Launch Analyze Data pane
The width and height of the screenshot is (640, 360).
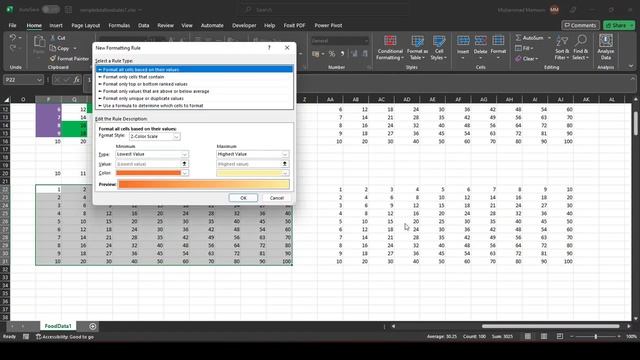tap(606, 48)
